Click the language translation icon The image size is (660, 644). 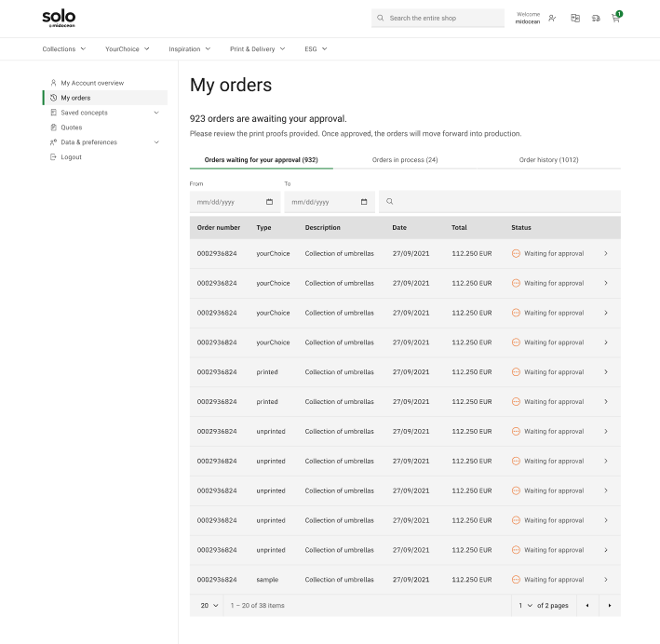pyautogui.click(x=575, y=18)
